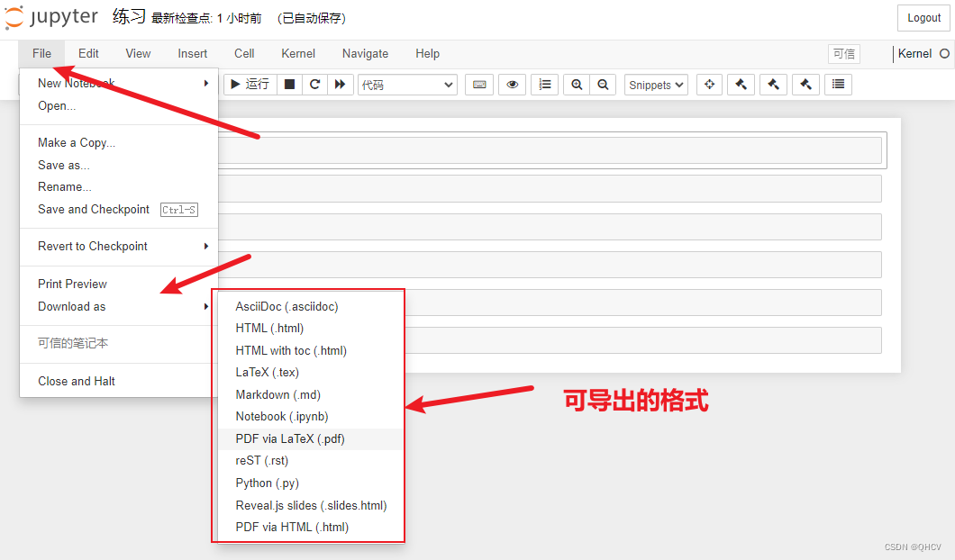The width and height of the screenshot is (955, 560).
Task: Zoom in with the magnifier plus icon
Action: tap(577, 85)
